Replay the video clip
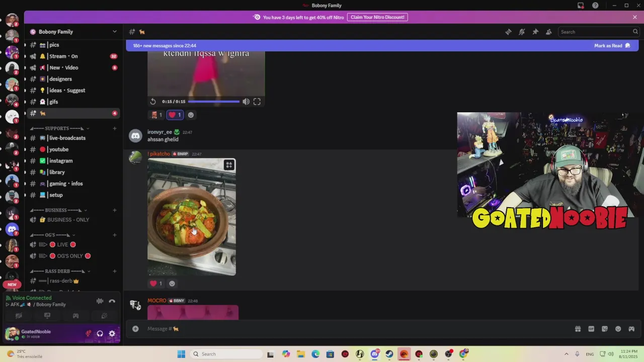This screenshot has width=644, height=362. pyautogui.click(x=153, y=102)
